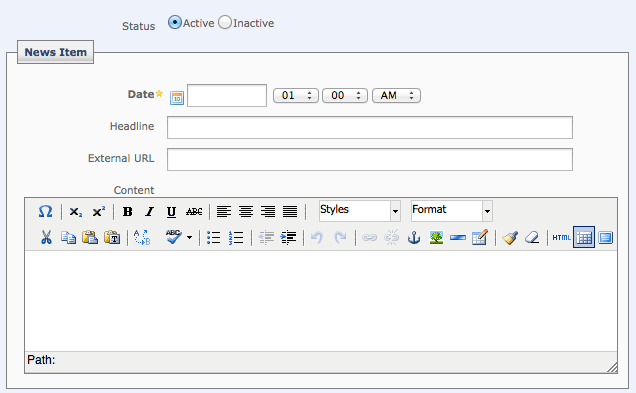Toggle italic formatting

(x=149, y=212)
